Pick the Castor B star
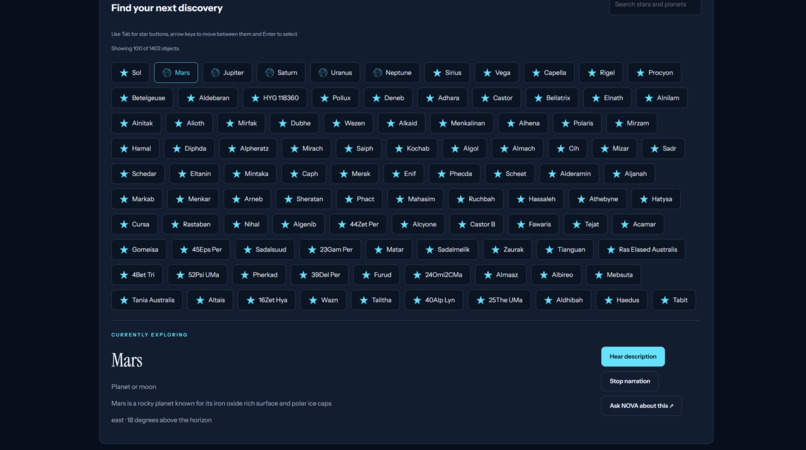This screenshot has width=806, height=450. click(477, 224)
